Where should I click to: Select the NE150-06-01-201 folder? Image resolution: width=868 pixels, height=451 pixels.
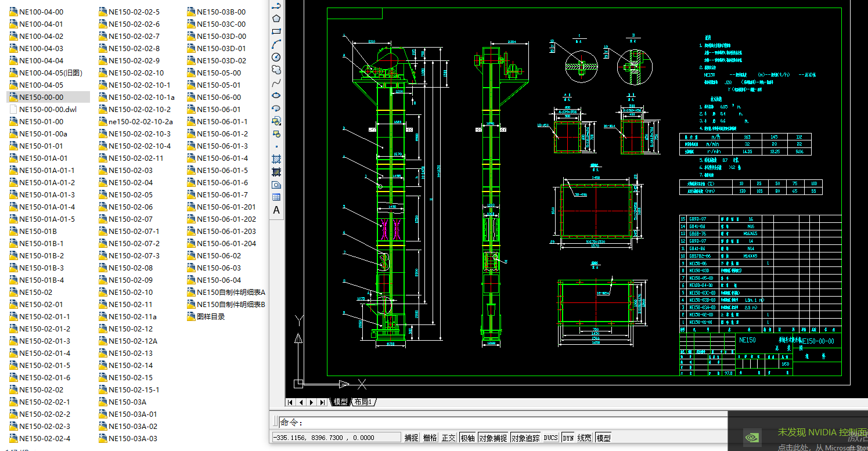pos(222,207)
